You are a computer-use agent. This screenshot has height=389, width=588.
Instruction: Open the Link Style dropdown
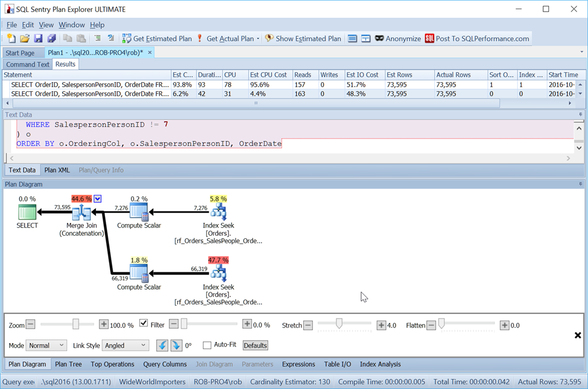125,345
